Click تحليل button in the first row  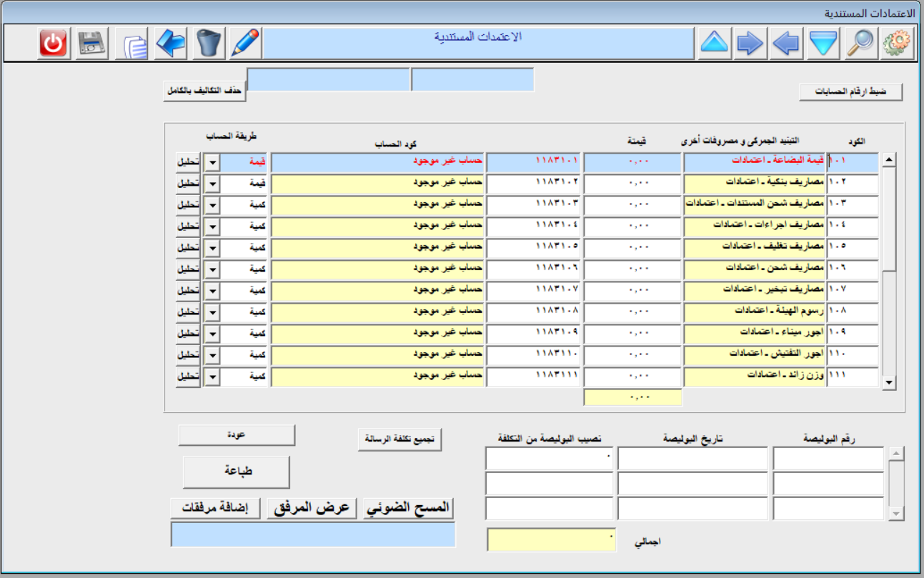click(188, 163)
